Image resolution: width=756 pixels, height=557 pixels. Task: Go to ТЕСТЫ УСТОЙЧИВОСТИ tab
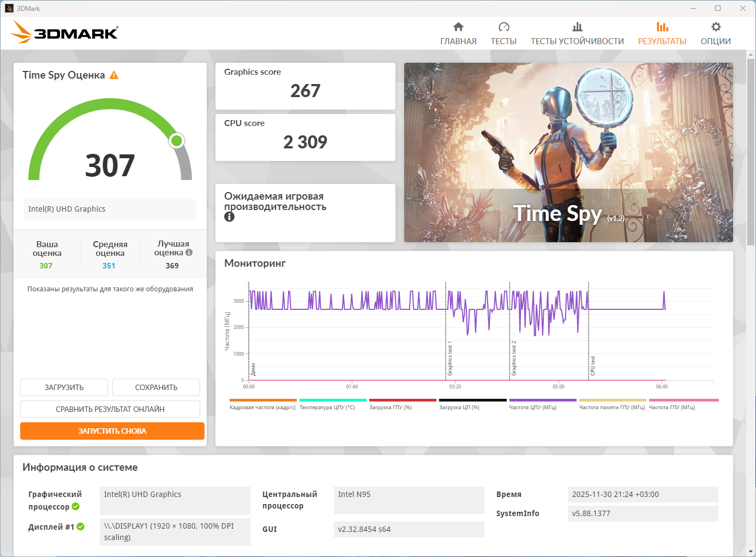[x=577, y=41]
